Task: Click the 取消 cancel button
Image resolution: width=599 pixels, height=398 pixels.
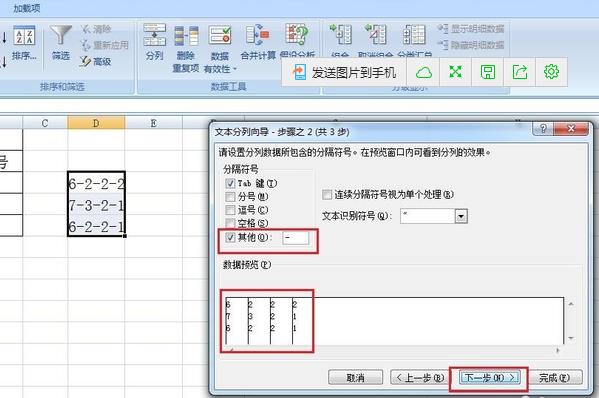Action: coord(355,378)
